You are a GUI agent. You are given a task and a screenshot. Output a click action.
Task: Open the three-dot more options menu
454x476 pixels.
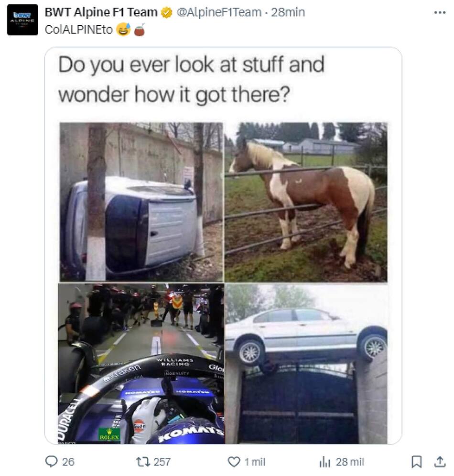point(440,12)
